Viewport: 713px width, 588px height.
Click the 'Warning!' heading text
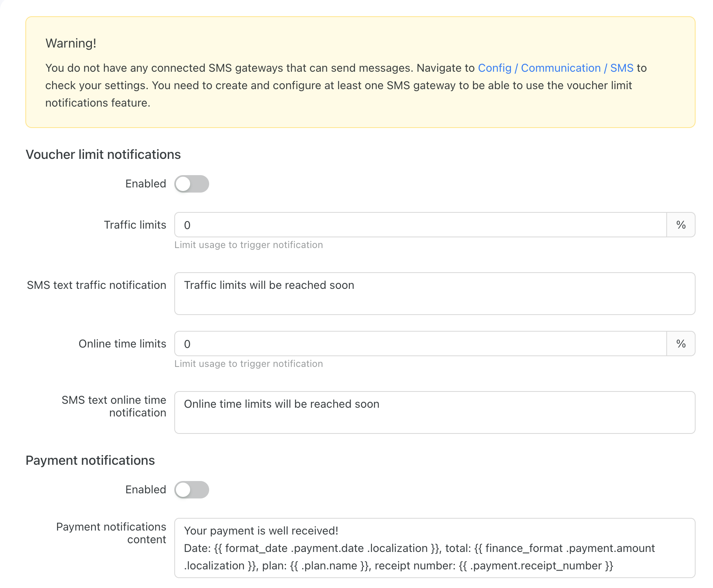(71, 43)
